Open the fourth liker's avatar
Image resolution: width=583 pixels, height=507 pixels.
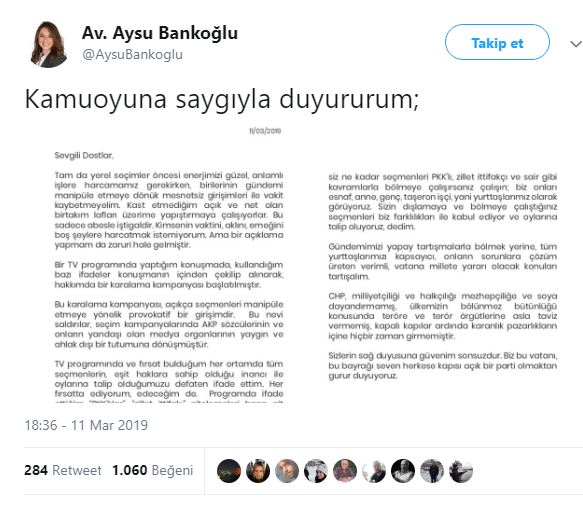(316, 471)
